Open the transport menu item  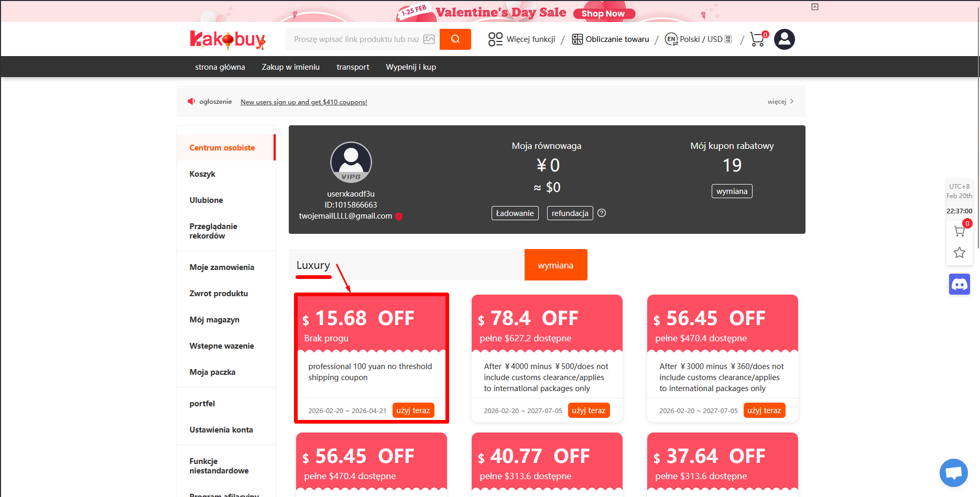(x=353, y=67)
